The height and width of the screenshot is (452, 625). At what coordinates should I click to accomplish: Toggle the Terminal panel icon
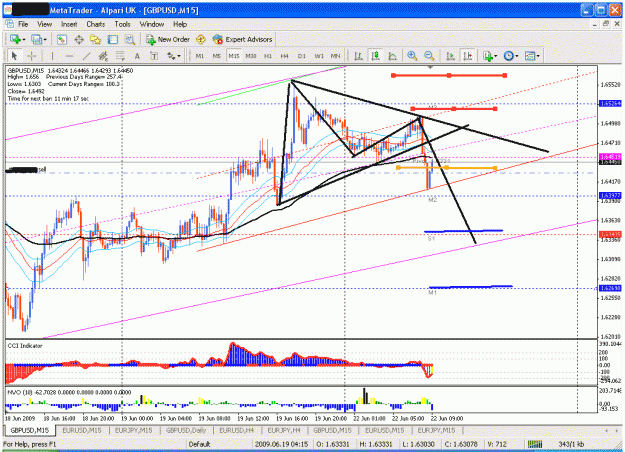tap(113, 39)
